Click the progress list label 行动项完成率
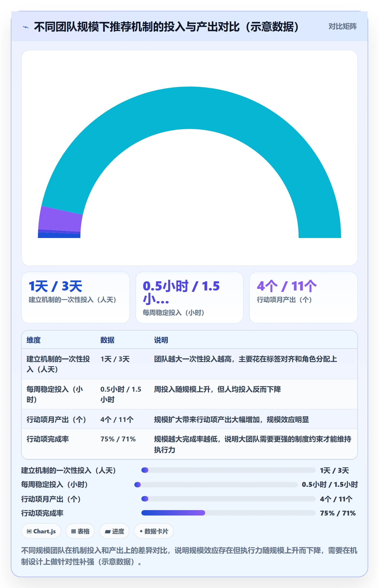 point(42,513)
